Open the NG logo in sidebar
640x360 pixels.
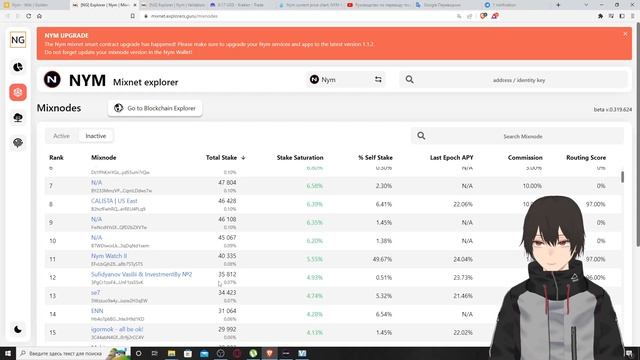tap(18, 40)
